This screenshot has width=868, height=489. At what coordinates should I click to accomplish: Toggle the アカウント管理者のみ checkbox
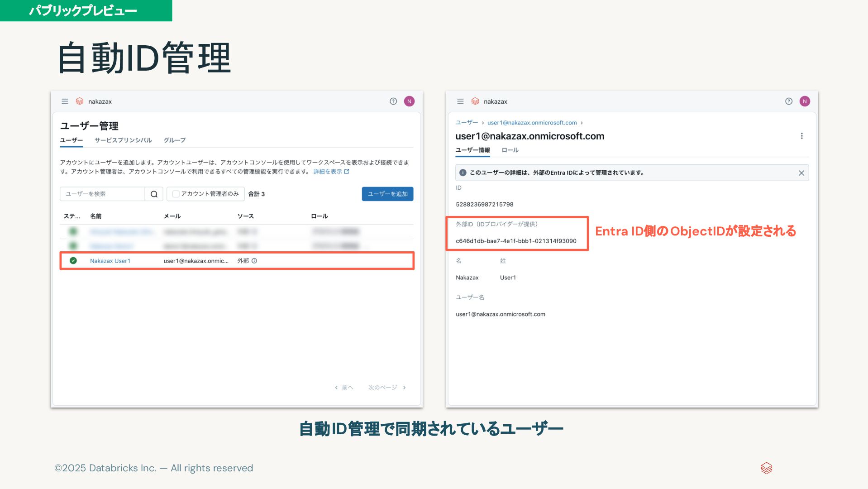tap(176, 194)
